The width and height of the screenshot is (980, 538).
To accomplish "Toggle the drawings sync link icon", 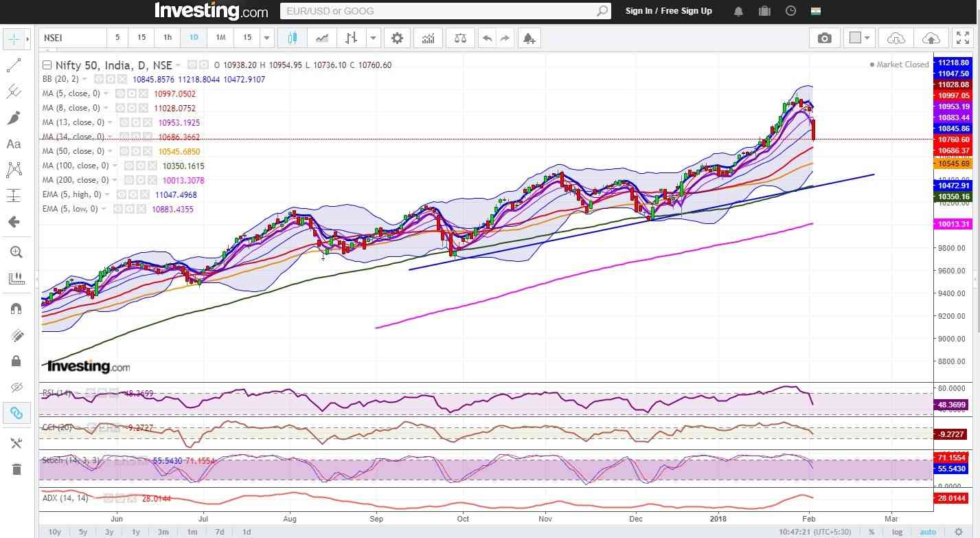I will click(x=15, y=413).
